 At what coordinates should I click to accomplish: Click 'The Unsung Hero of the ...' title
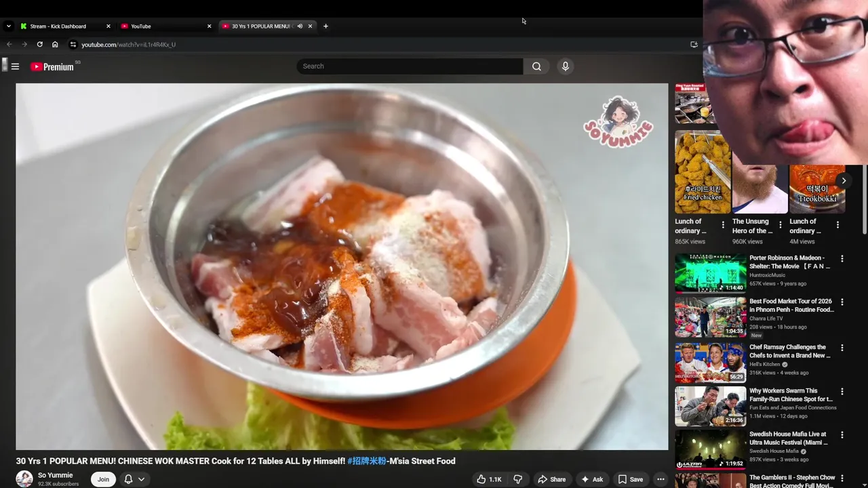coord(752,226)
